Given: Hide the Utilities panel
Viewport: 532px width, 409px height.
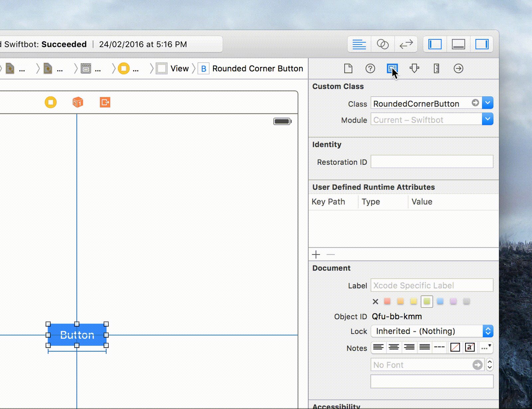Looking at the screenshot, I should pos(482,44).
